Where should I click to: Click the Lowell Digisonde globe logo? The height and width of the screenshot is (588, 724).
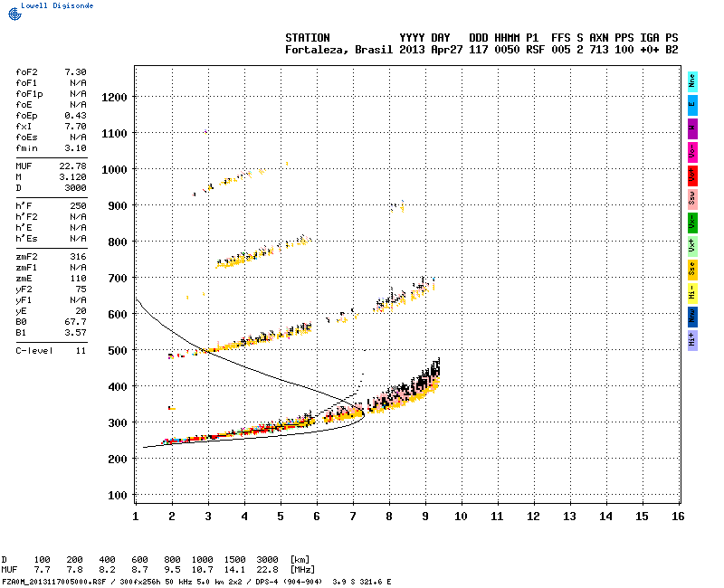point(14,14)
